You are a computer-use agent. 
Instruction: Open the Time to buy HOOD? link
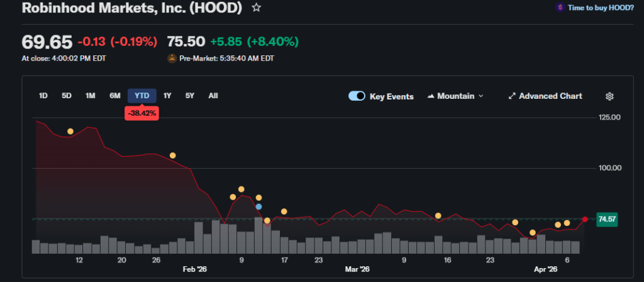click(x=600, y=8)
